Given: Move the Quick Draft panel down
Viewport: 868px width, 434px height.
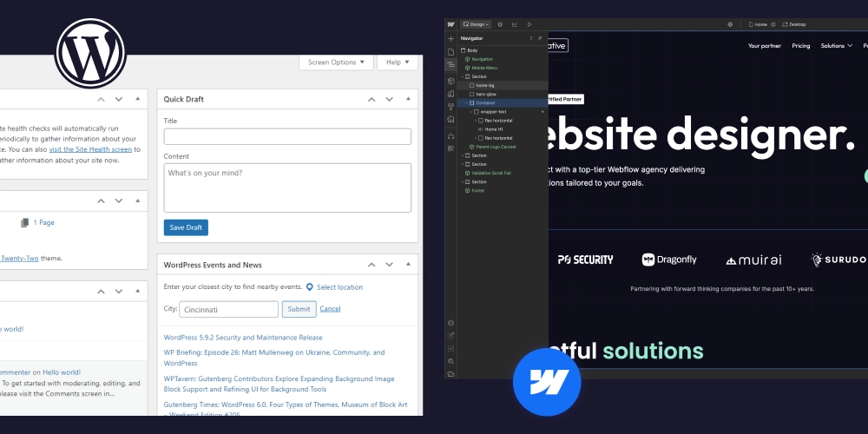Looking at the screenshot, I should 389,99.
